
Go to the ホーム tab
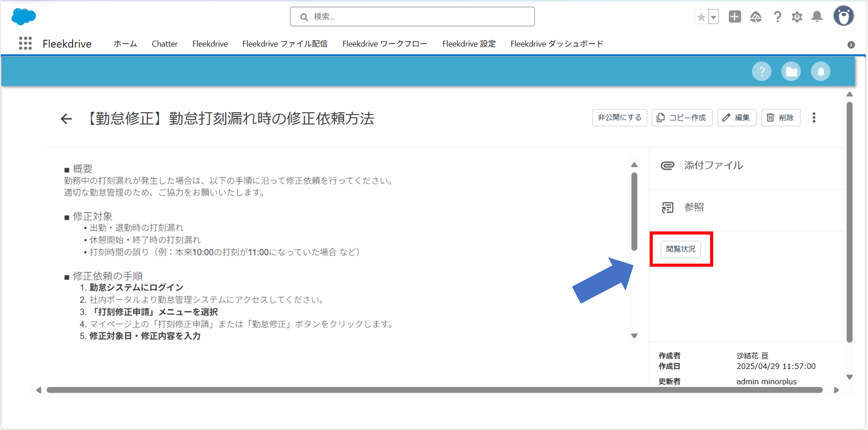[x=125, y=44]
